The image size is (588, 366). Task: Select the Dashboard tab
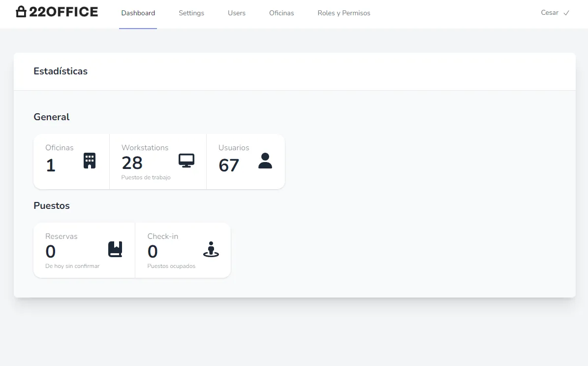click(x=138, y=13)
